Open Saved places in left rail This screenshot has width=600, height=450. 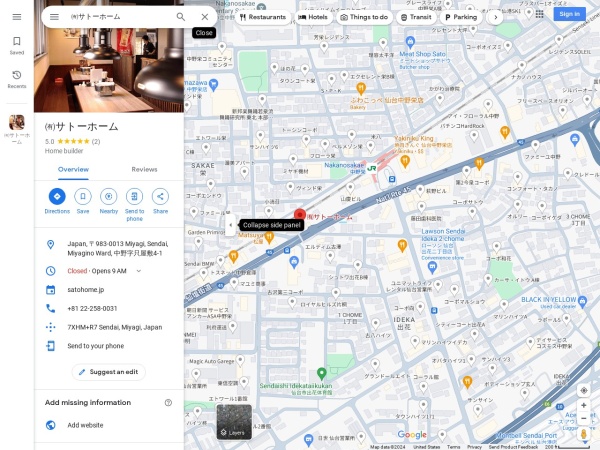17,45
